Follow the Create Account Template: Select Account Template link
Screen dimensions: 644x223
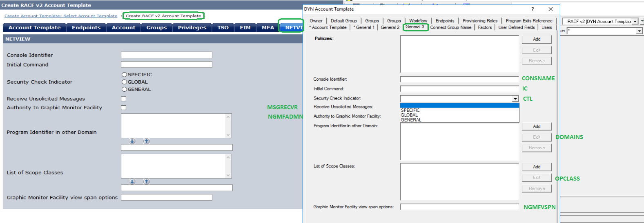coord(61,16)
